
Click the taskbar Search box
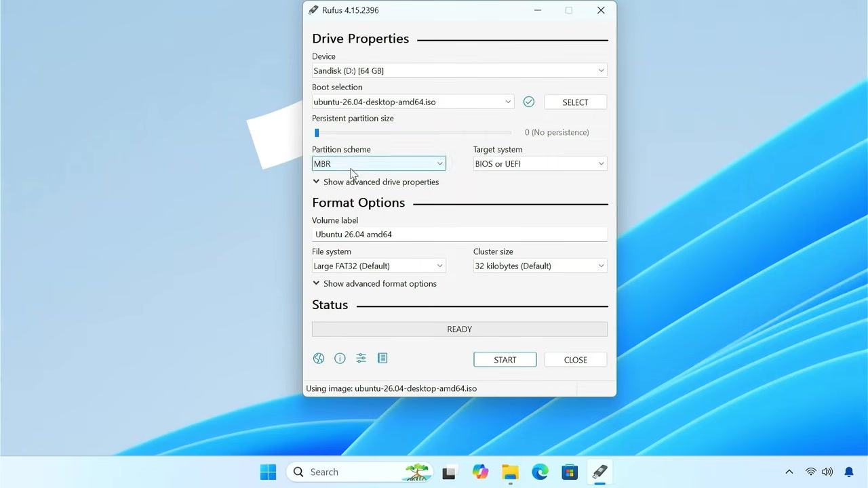click(359, 472)
